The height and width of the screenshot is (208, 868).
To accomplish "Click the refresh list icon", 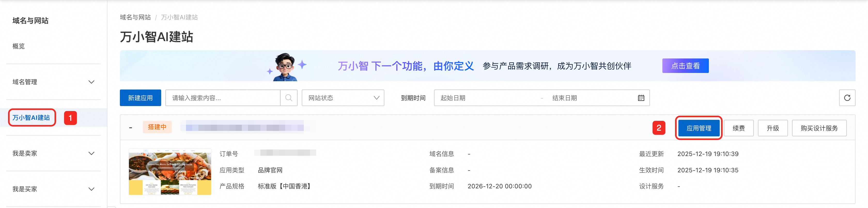I will tap(847, 98).
